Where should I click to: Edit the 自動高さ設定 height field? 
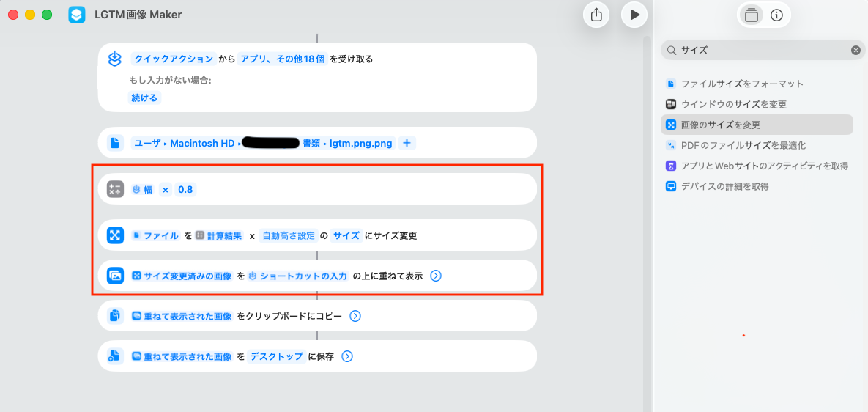(x=288, y=235)
